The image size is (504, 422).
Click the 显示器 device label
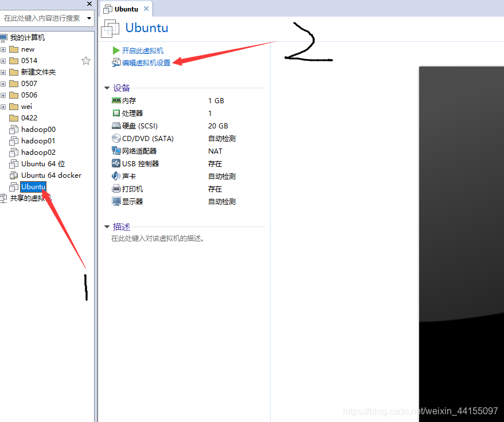click(132, 201)
